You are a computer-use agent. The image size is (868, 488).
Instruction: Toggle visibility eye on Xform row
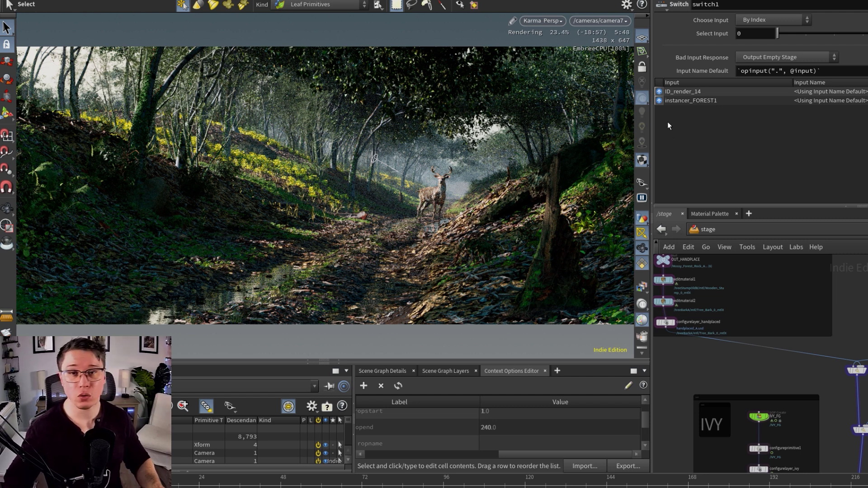coord(325,445)
